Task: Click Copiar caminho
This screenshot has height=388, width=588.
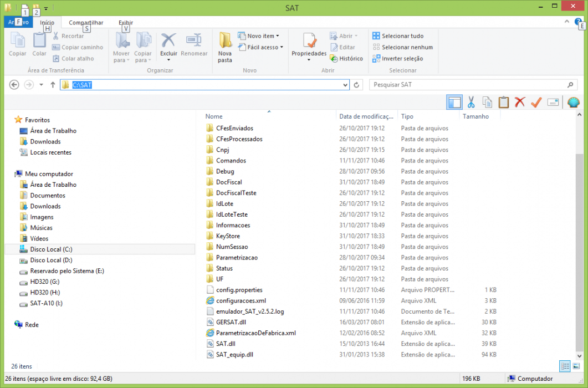Action: pyautogui.click(x=77, y=47)
